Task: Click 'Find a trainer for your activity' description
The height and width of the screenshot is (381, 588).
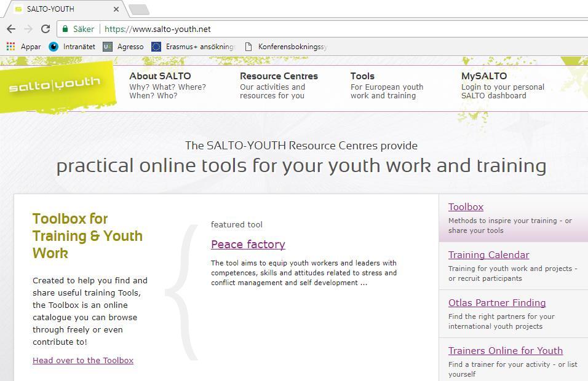Action: (x=512, y=369)
